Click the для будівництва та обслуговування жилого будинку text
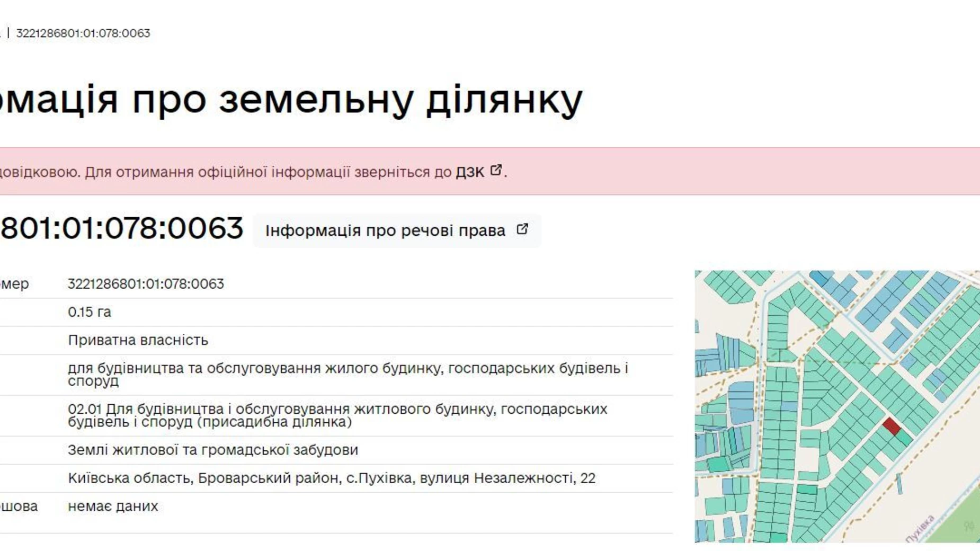 (x=348, y=375)
